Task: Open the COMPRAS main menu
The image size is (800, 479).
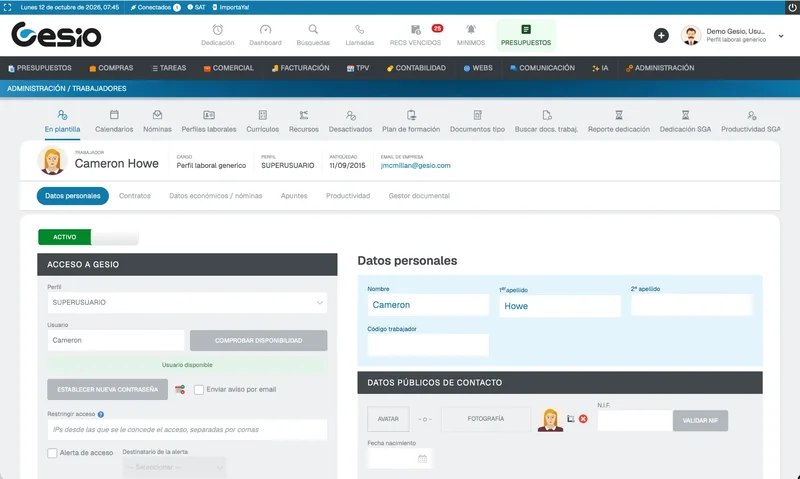Action: (111, 68)
